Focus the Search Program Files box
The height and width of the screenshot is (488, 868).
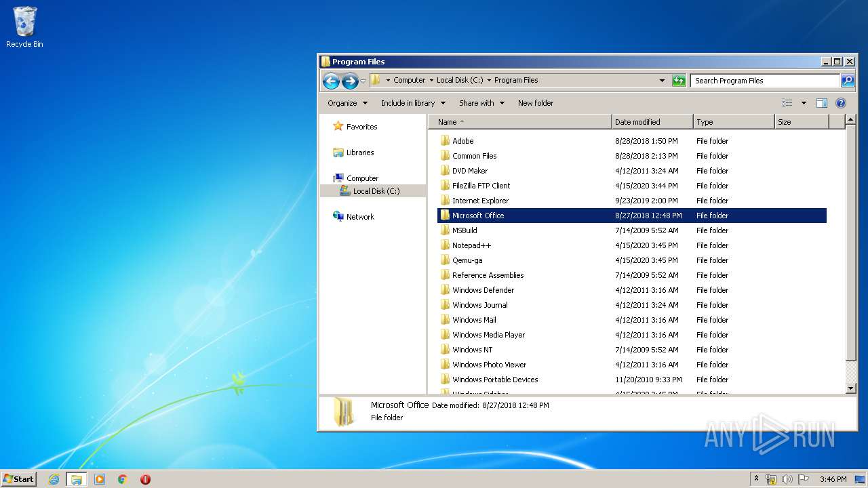point(765,81)
